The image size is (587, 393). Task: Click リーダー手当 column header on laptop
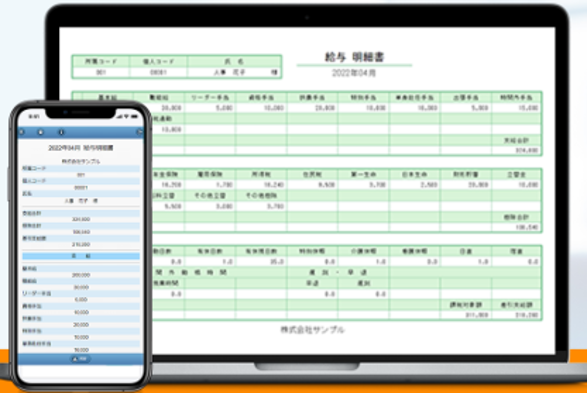(x=210, y=97)
